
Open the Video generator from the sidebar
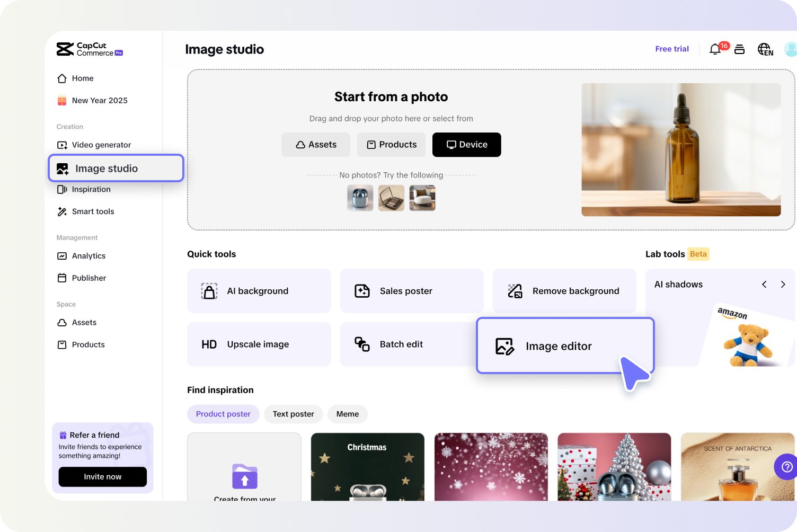pyautogui.click(x=101, y=145)
